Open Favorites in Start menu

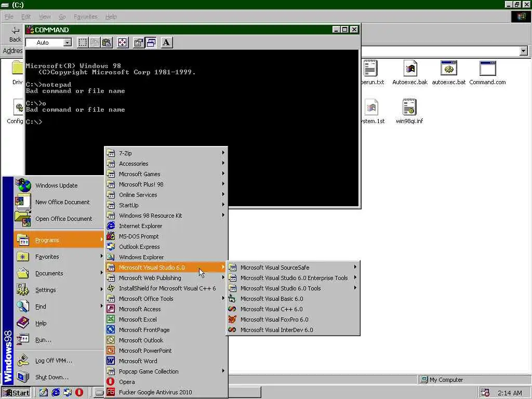coord(59,257)
